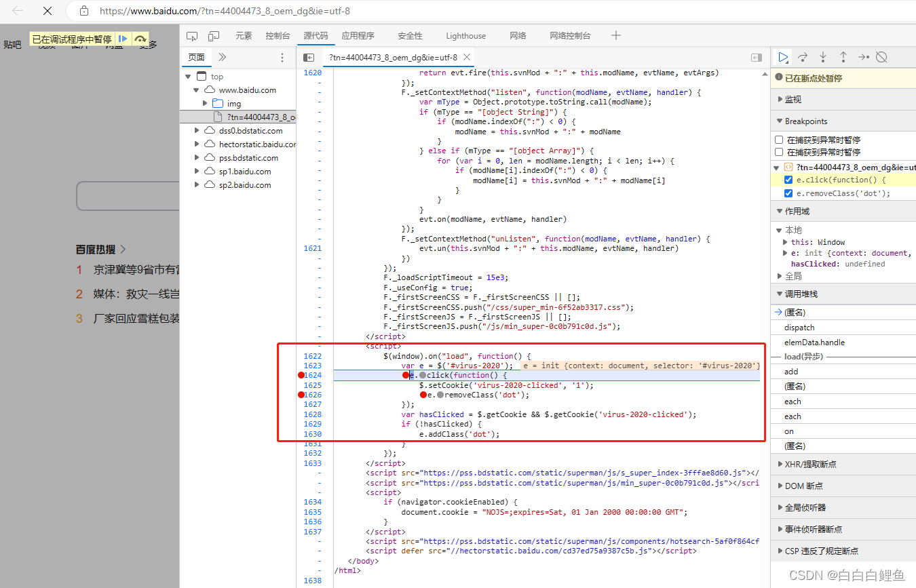This screenshot has width=916, height=588.
Task: Expand sp2.baidu.com domain node
Action: pos(197,184)
